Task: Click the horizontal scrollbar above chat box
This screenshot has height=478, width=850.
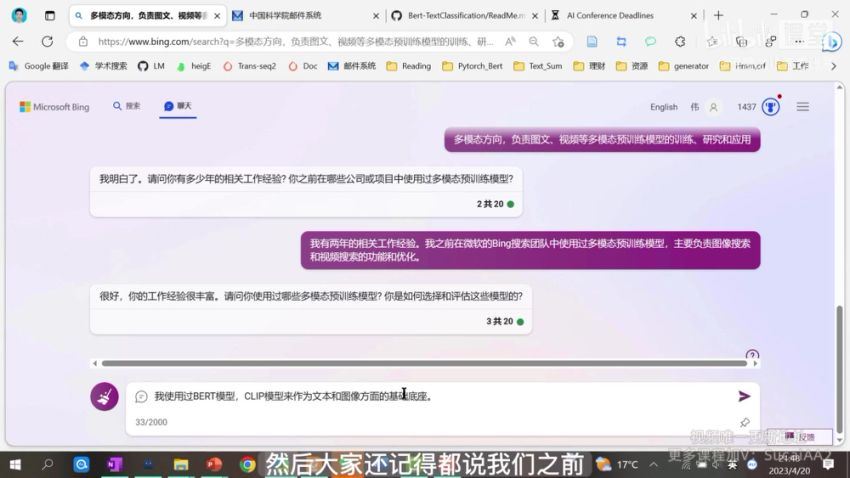Action: pos(420,363)
